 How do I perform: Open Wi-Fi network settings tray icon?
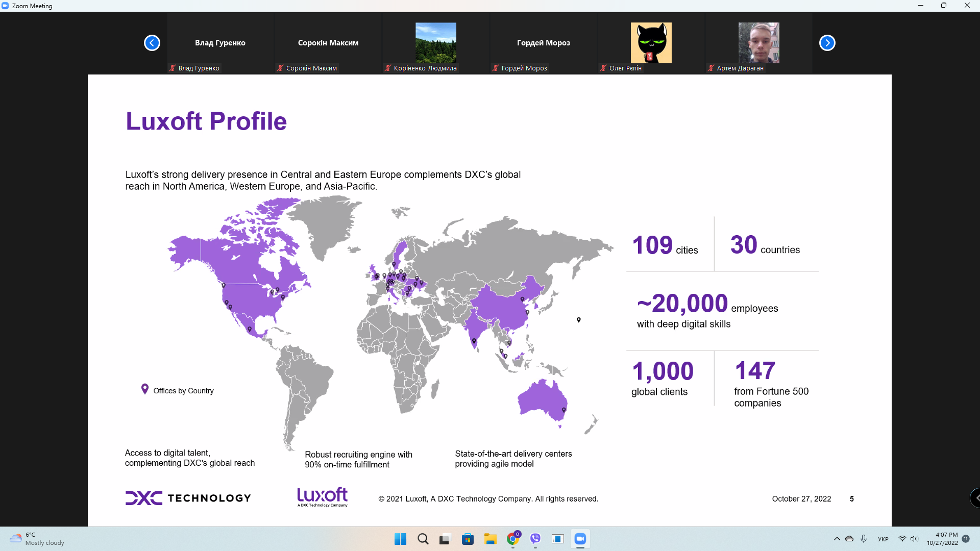pyautogui.click(x=902, y=539)
